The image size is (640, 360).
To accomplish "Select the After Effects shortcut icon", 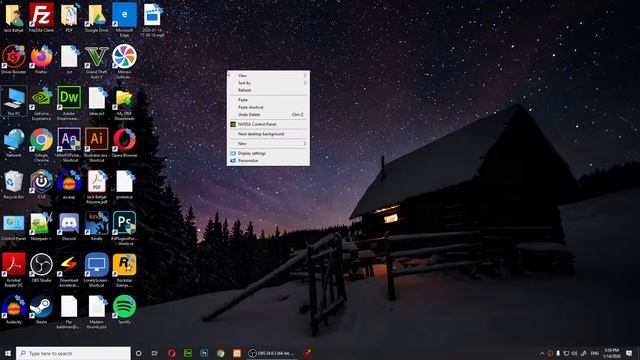I will [x=69, y=145].
